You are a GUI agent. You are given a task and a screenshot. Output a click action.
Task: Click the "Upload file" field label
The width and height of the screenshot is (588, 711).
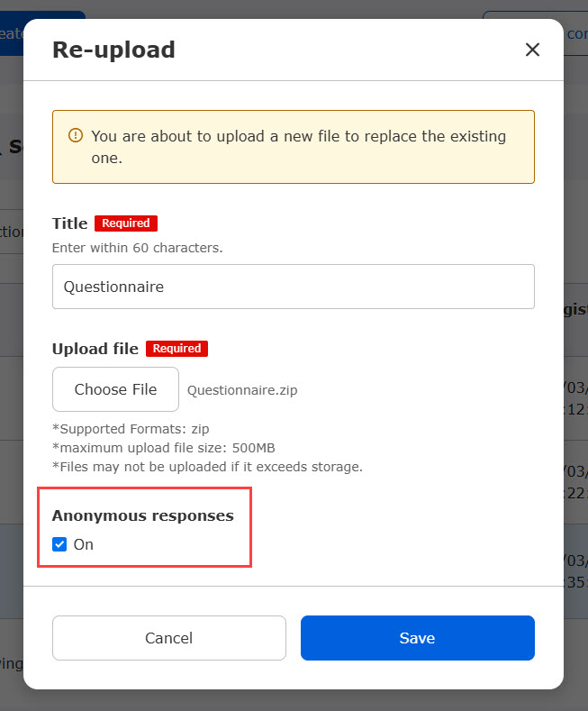click(95, 349)
